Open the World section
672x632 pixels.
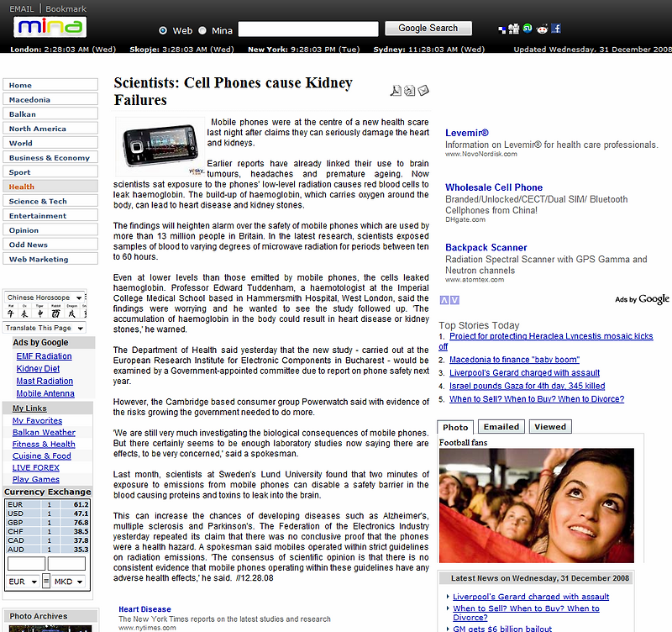click(x=50, y=143)
